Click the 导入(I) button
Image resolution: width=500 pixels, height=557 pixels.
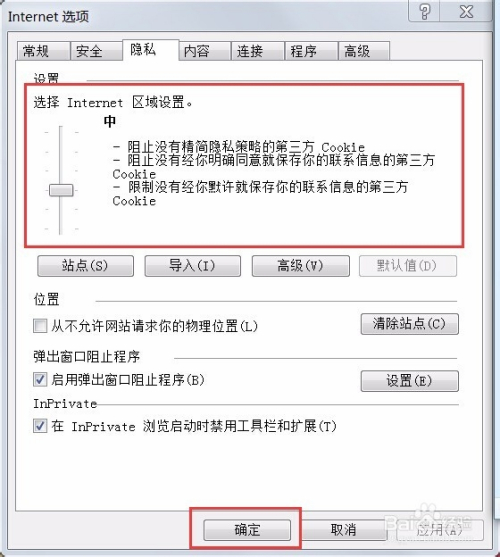(192, 266)
